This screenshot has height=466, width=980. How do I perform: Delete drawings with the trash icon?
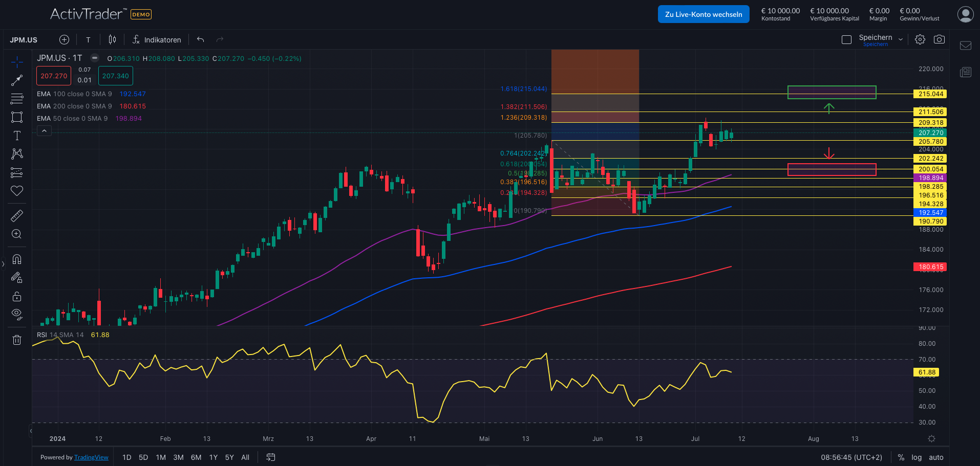click(x=17, y=340)
